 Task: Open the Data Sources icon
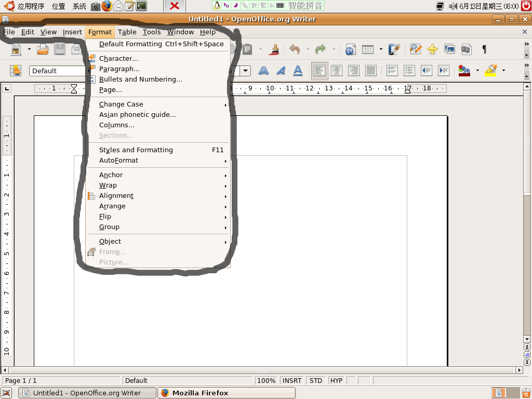coord(467,49)
